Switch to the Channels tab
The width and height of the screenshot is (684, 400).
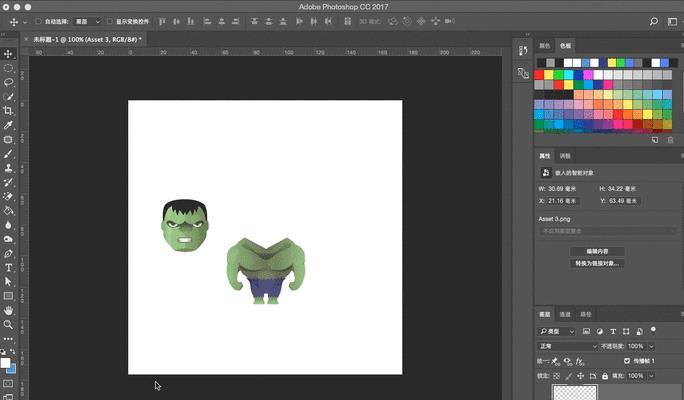(565, 314)
